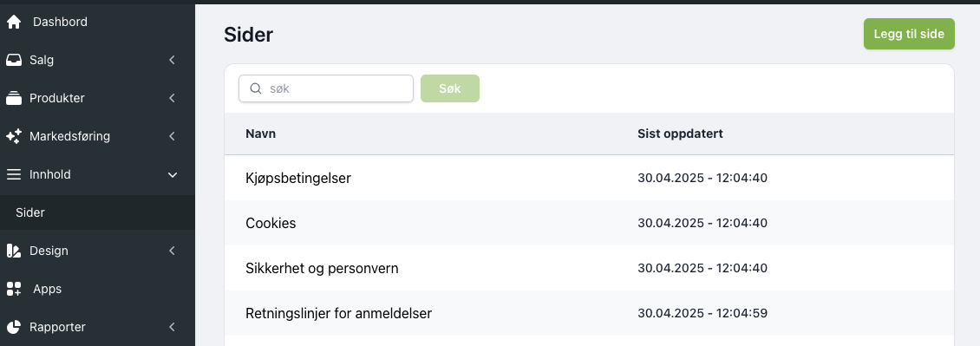980x346 pixels.
Task: Expand the Salg menu chevron
Action: point(172,60)
